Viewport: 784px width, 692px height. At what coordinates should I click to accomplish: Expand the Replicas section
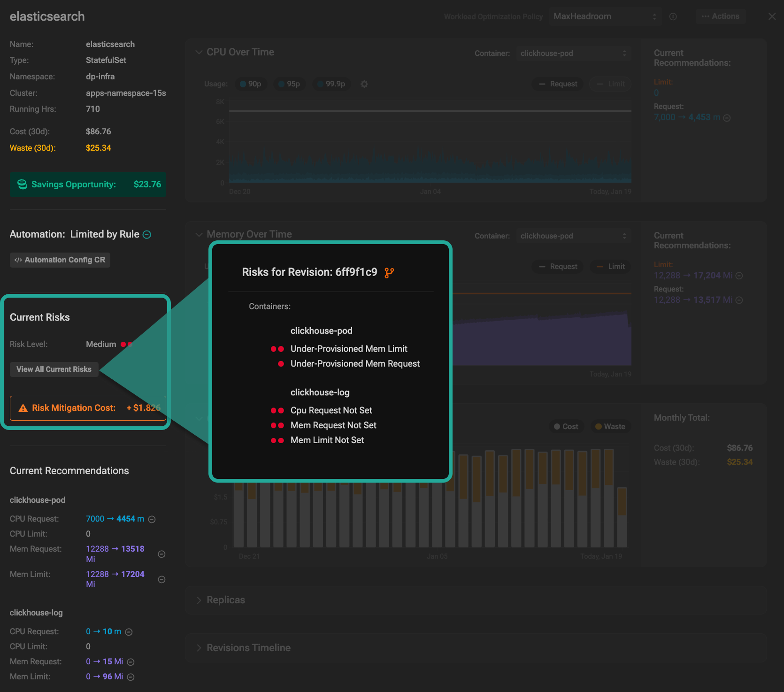(x=199, y=600)
